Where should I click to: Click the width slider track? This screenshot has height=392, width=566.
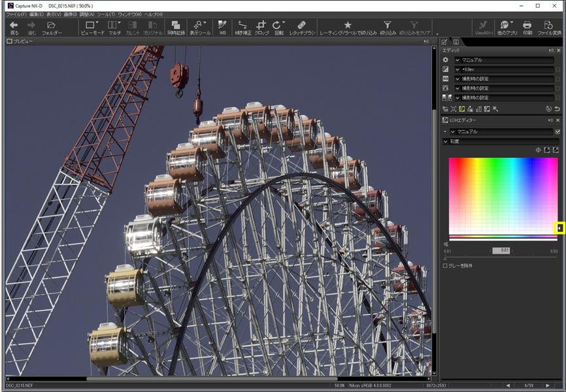[501, 257]
